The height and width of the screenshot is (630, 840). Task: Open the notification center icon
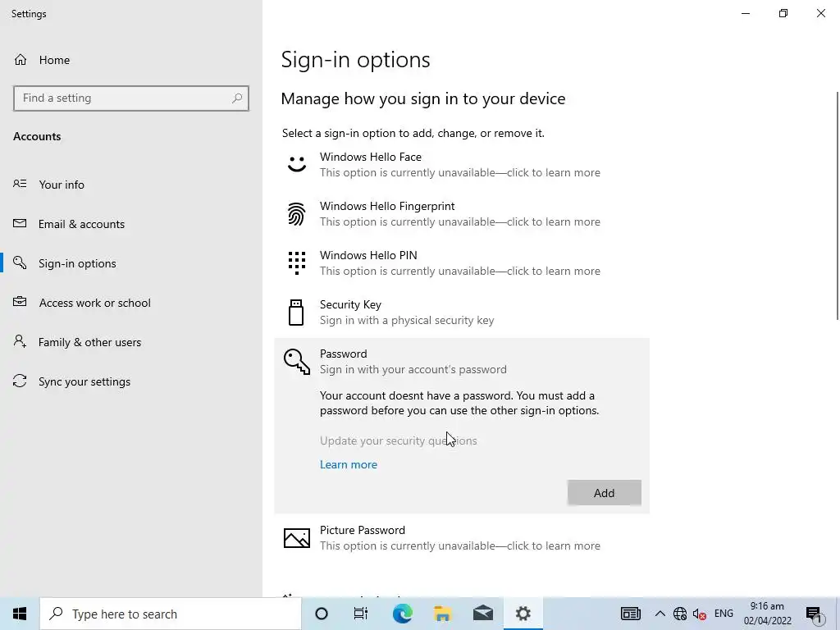[813, 614]
